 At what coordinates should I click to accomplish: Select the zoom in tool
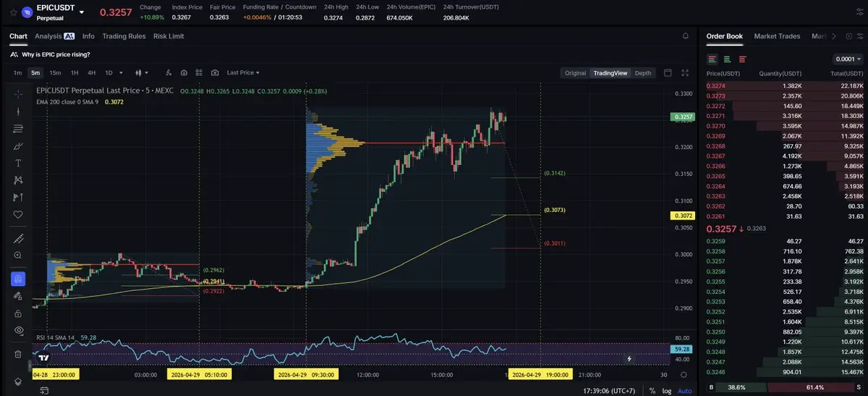point(18,256)
